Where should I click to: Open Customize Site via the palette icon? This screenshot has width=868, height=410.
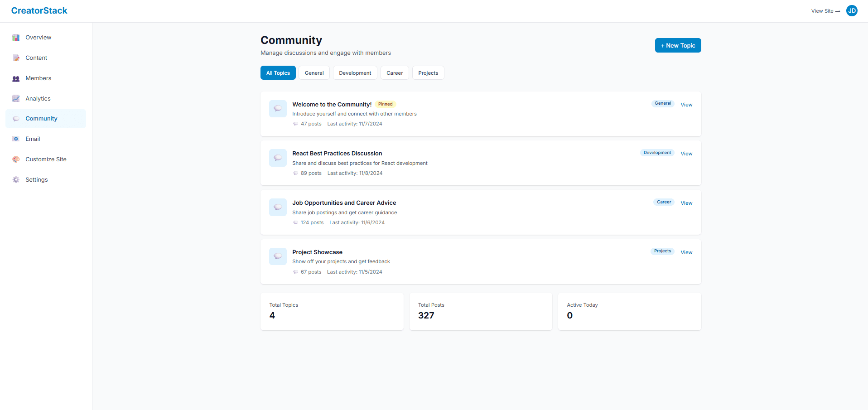[16, 159]
